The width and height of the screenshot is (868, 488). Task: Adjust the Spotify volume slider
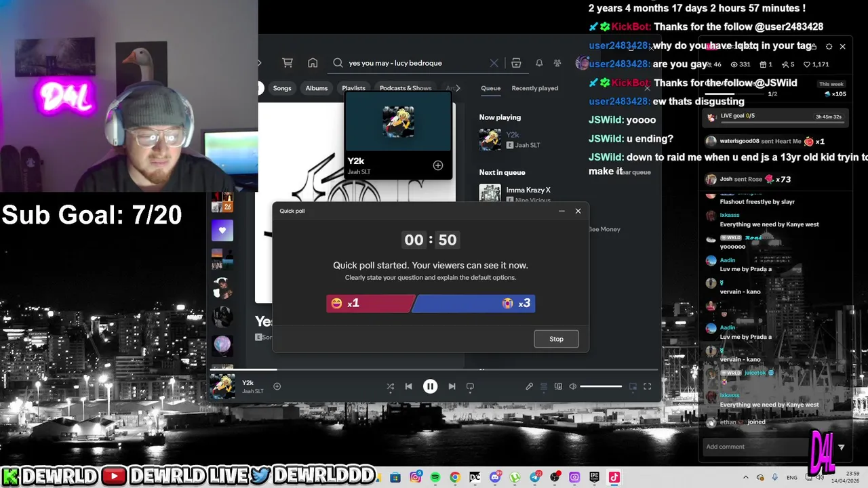coord(601,386)
